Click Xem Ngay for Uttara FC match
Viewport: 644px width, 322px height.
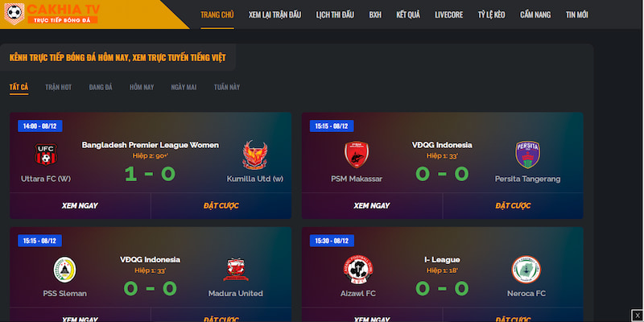click(80, 206)
